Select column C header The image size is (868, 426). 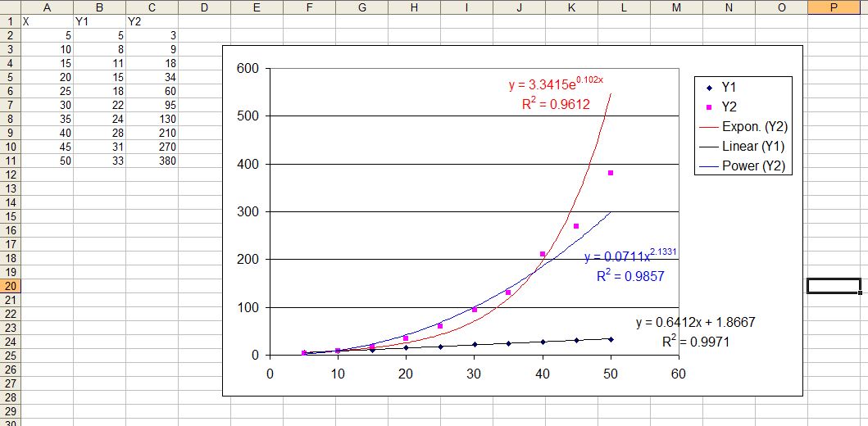point(152,7)
